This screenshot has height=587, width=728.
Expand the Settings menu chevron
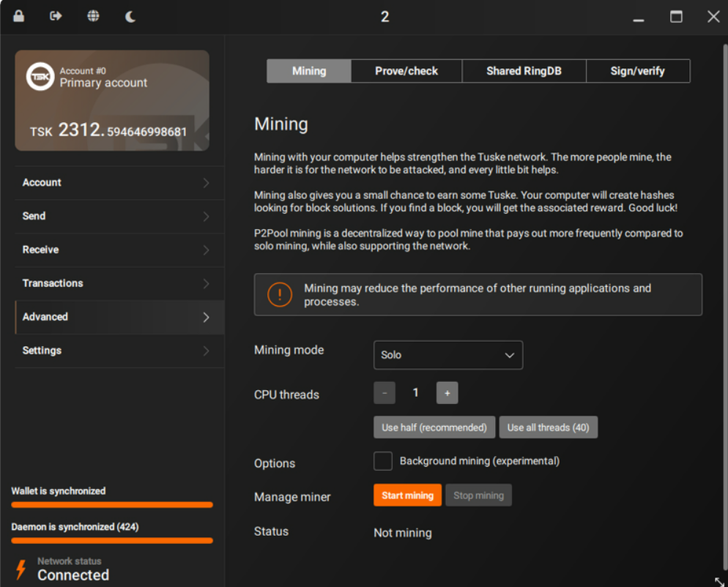click(x=206, y=351)
